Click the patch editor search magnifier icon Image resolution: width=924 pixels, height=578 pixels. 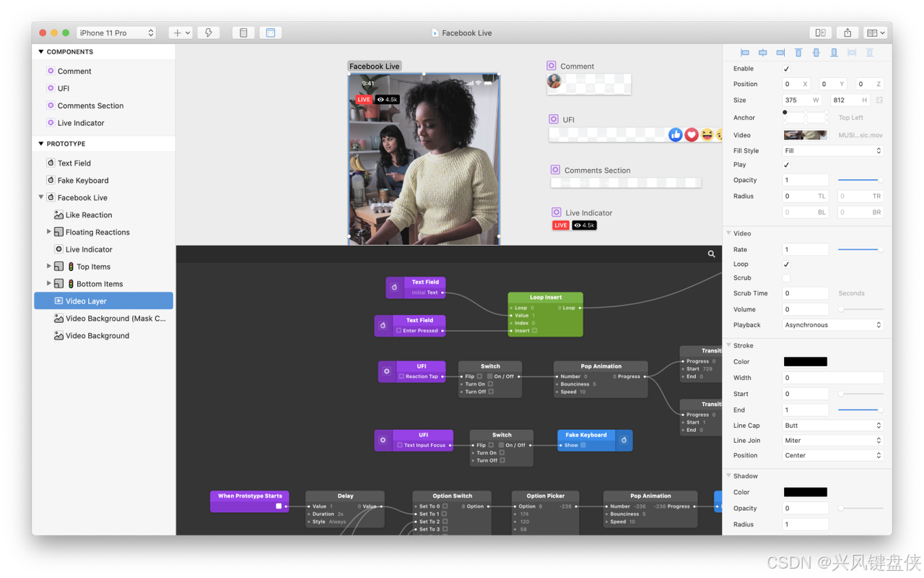(711, 254)
